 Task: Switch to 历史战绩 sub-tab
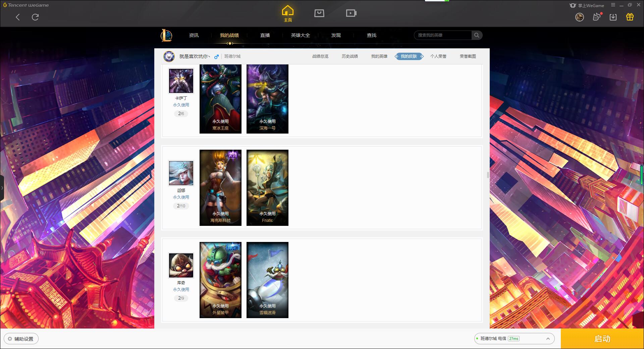[x=350, y=56]
